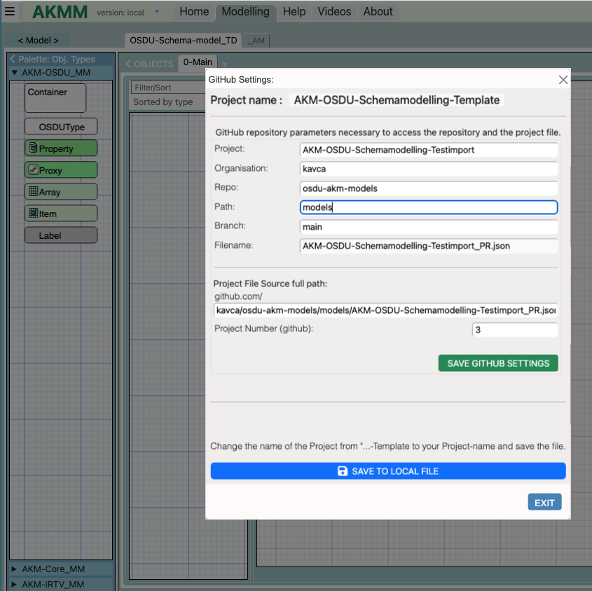Select the OSDUType object type

click(61, 127)
